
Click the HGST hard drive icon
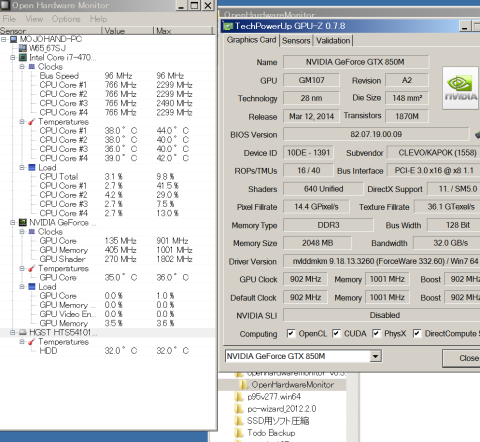(x=23, y=332)
